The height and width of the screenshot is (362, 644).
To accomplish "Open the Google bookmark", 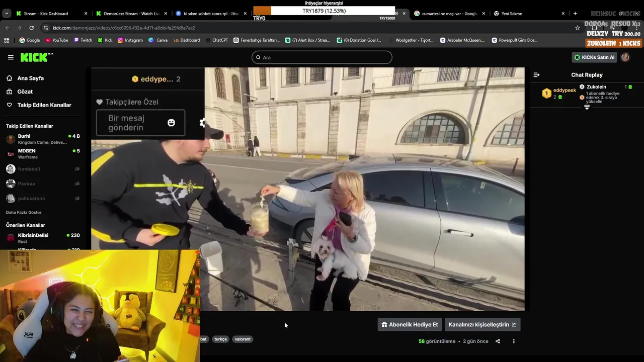I will [x=30, y=40].
